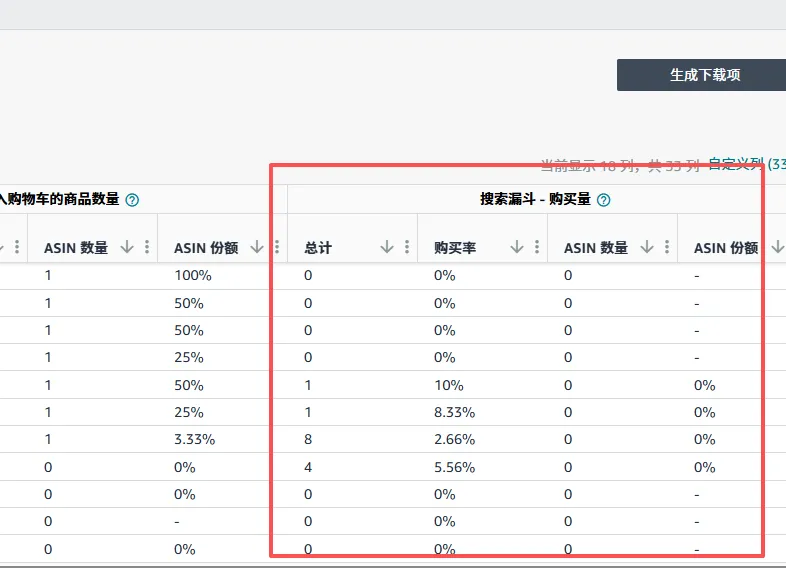Sort by the 购买率 column arrow
This screenshot has width=786, height=568.
[516, 247]
